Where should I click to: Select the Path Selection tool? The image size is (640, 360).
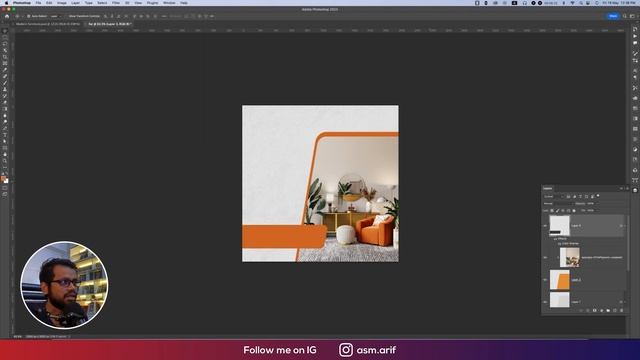(x=5, y=142)
